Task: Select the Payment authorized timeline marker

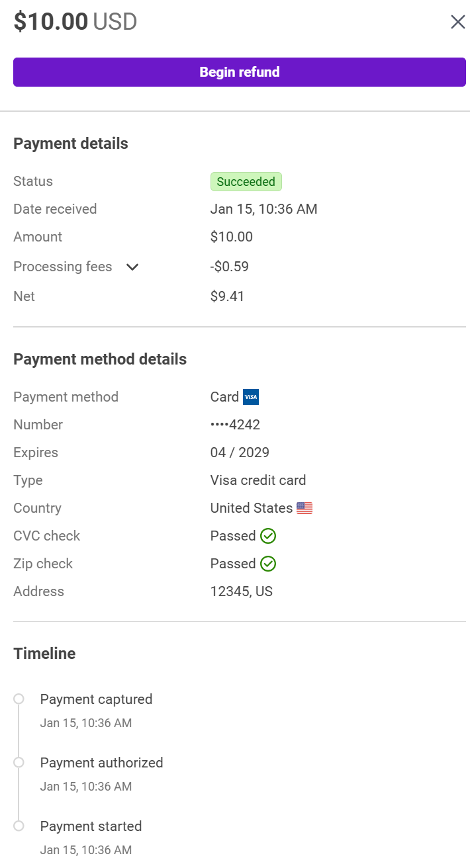Action: pyautogui.click(x=19, y=763)
